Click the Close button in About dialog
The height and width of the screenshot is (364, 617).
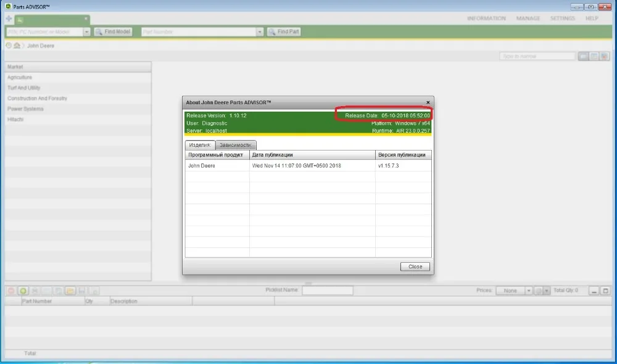(x=415, y=267)
